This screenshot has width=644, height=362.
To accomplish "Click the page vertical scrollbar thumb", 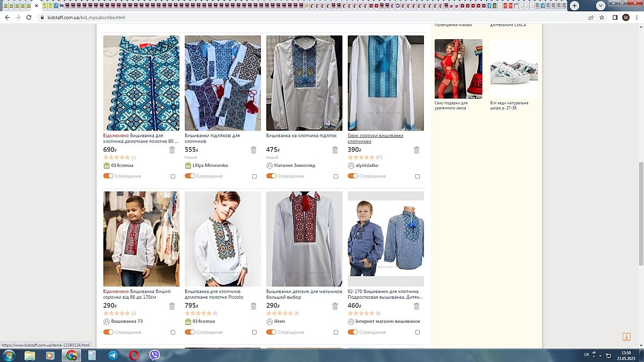I will click(x=640, y=215).
